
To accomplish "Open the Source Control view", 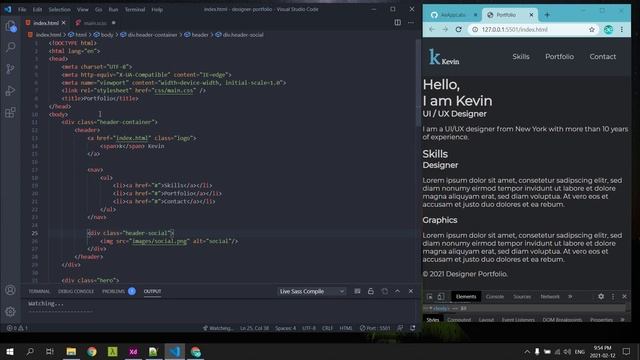I will [11, 69].
